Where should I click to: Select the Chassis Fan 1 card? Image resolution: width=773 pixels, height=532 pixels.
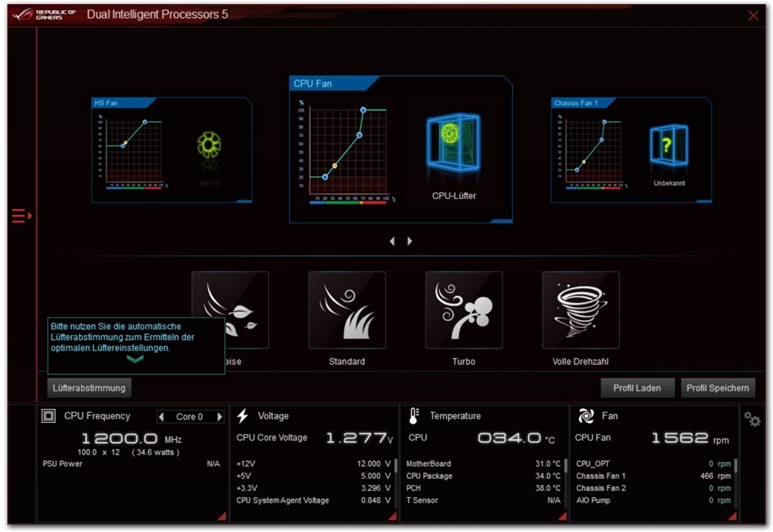click(631, 150)
